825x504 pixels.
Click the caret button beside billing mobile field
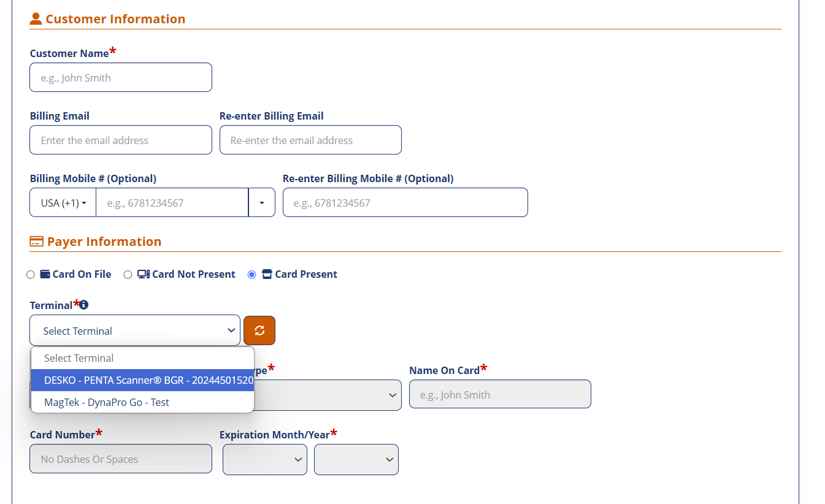[262, 203]
